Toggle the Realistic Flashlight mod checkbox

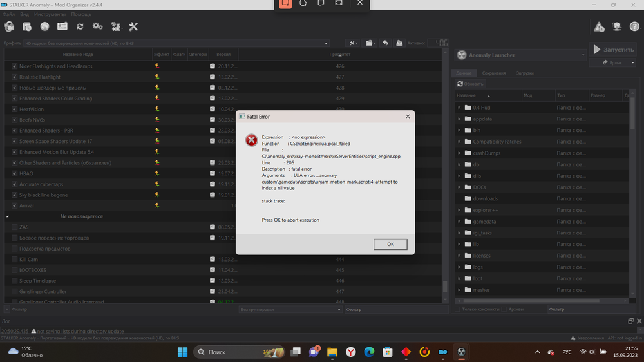click(15, 77)
